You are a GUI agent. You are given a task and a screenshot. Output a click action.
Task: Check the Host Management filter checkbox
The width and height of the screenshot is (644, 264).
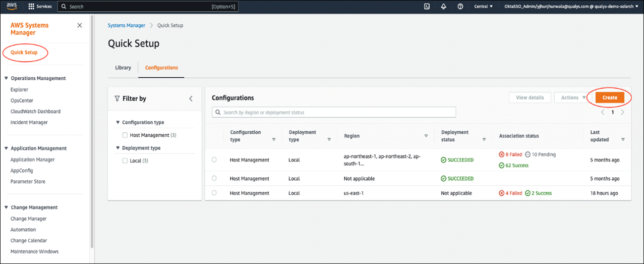(x=125, y=135)
